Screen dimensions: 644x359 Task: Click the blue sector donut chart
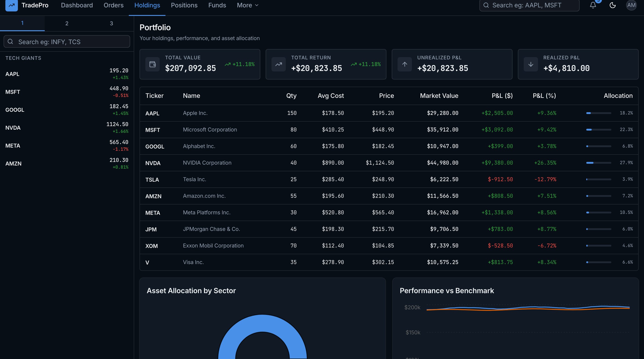pos(262,323)
